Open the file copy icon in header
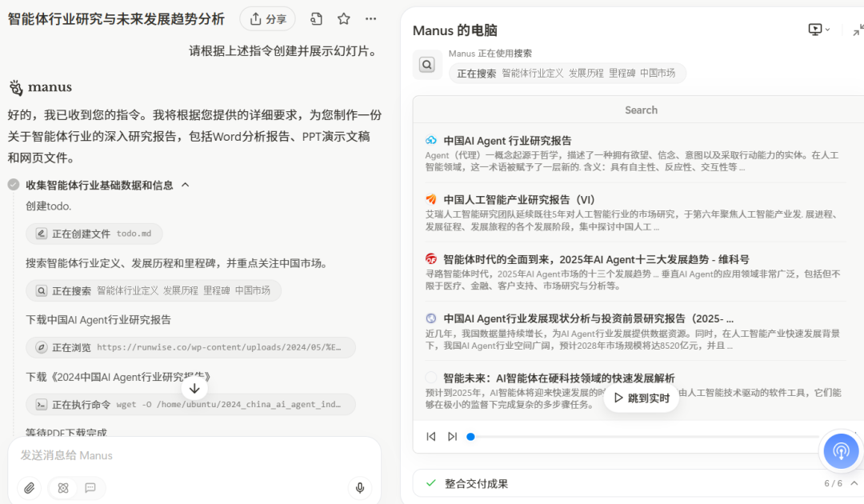The height and width of the screenshot is (504, 864). tap(316, 18)
